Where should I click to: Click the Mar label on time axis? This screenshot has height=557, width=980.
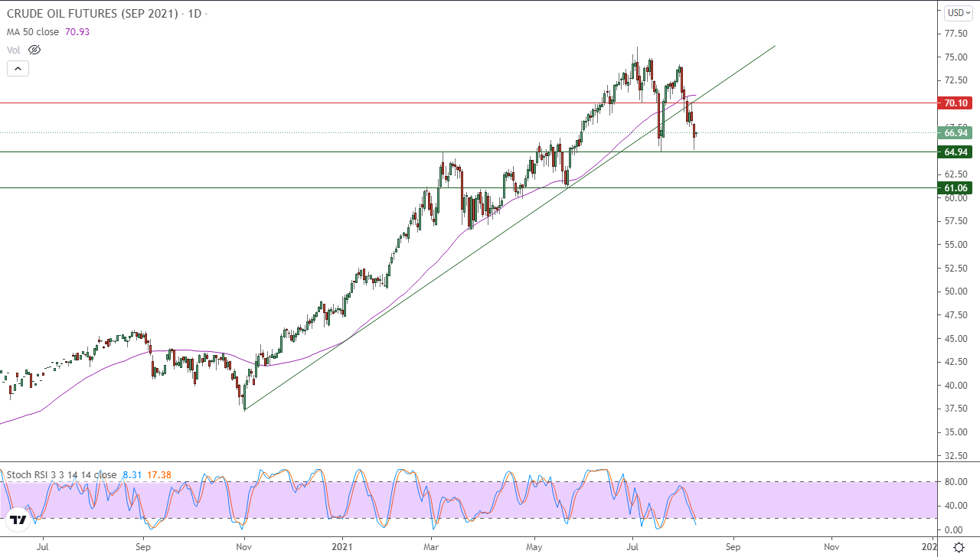point(432,548)
